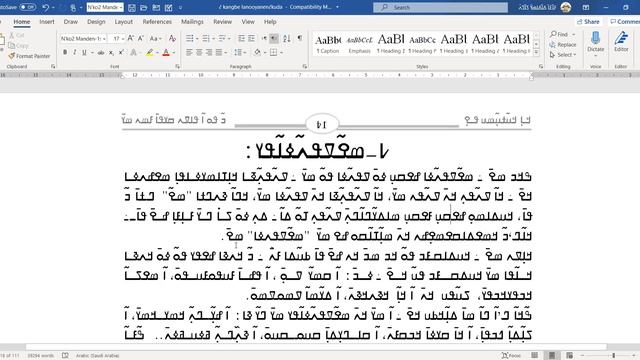
Task: Click Replace in Editing group
Action: (x=563, y=44)
